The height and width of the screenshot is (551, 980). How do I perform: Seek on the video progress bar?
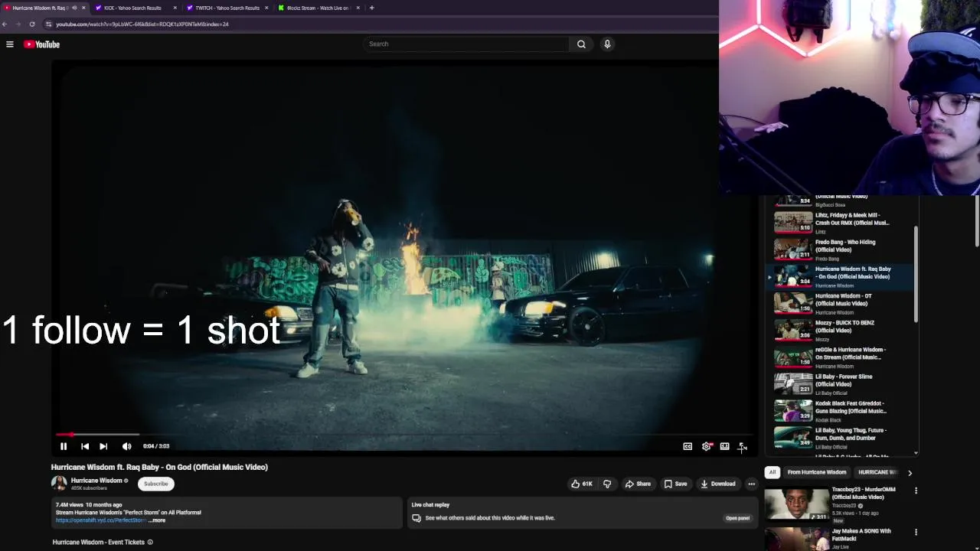pyautogui.click(x=404, y=435)
